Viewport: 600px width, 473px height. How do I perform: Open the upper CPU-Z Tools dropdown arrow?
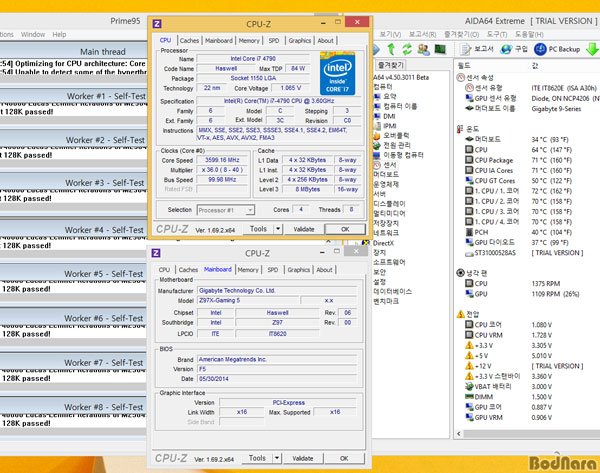278,229
